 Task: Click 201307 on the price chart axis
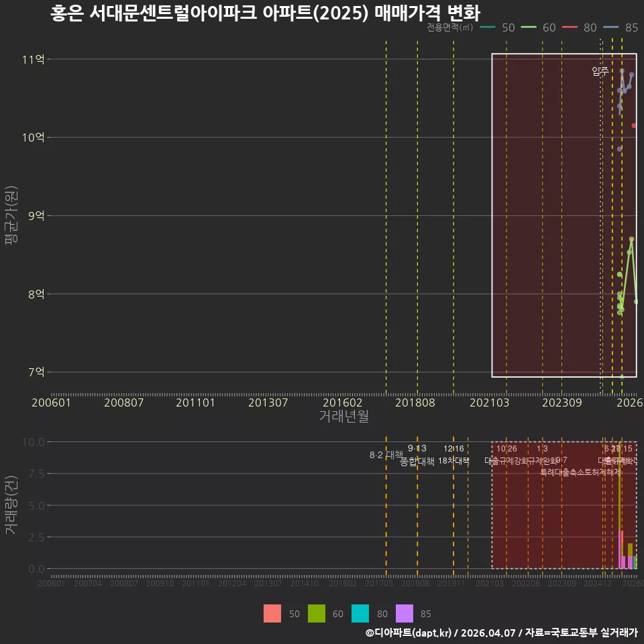pyautogui.click(x=268, y=402)
